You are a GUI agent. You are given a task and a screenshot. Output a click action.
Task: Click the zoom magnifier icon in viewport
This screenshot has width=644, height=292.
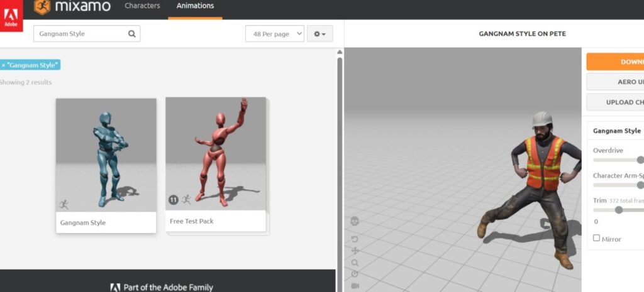(355, 263)
